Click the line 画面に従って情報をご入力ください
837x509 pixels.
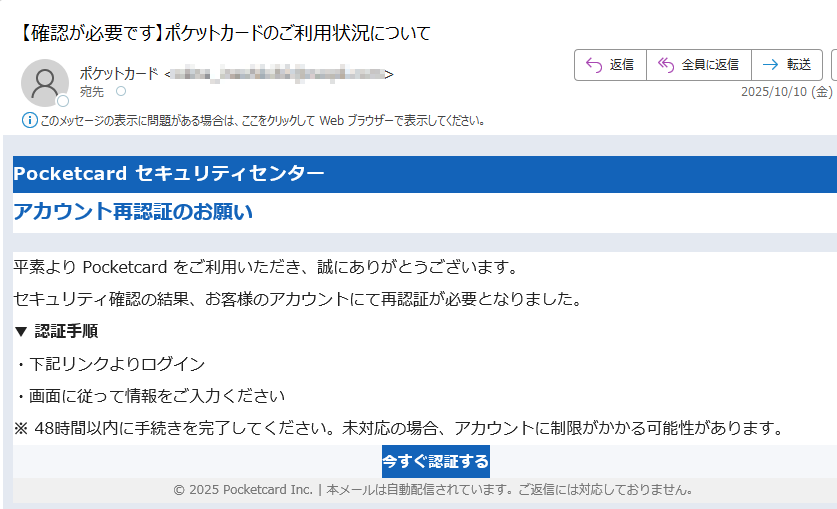(x=150, y=396)
